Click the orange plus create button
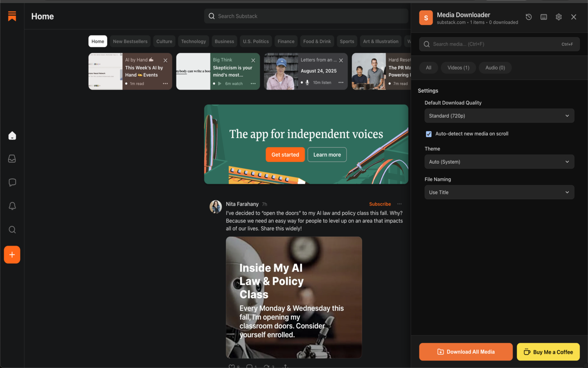Image resolution: width=588 pixels, height=368 pixels. [12, 255]
